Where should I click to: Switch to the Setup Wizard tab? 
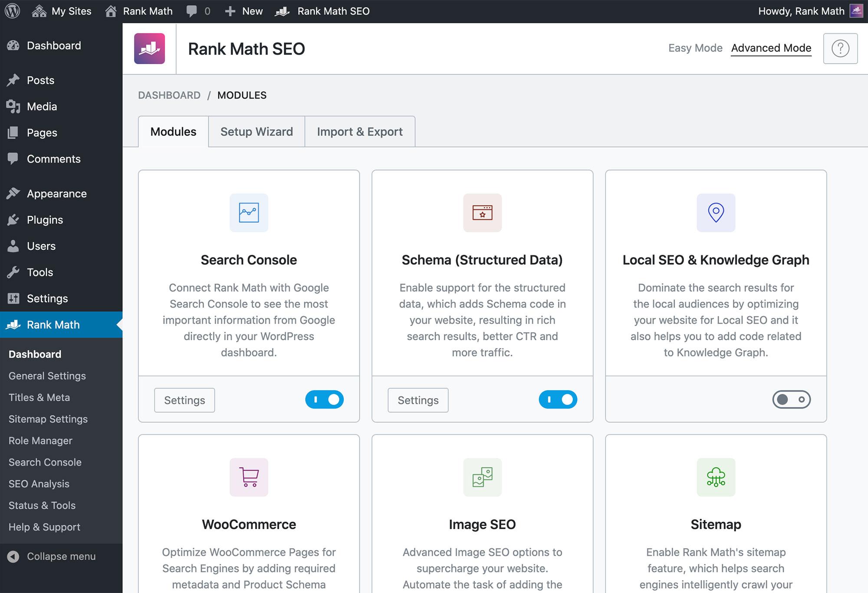[x=256, y=131]
